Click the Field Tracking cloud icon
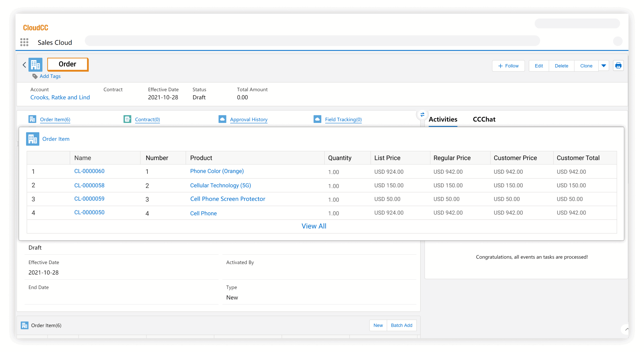Screen dimensions: 644x352 coord(317,119)
